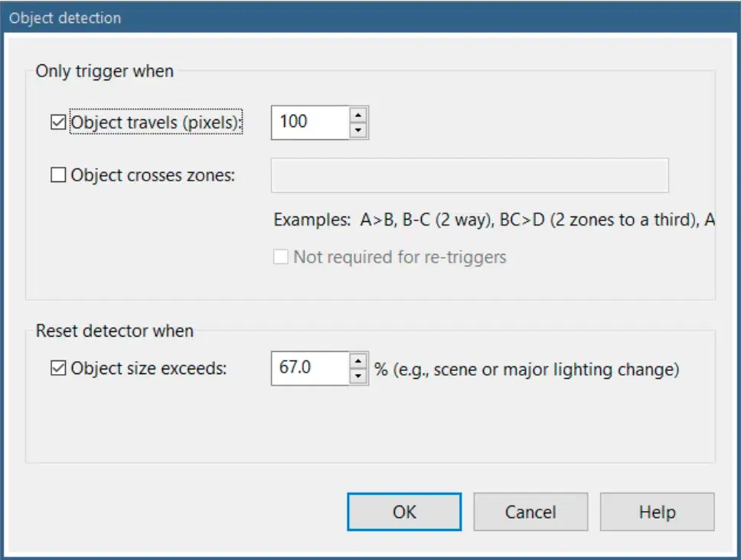Decrease object travels pixels with down arrow
This screenshot has height=560, width=741.
(358, 131)
